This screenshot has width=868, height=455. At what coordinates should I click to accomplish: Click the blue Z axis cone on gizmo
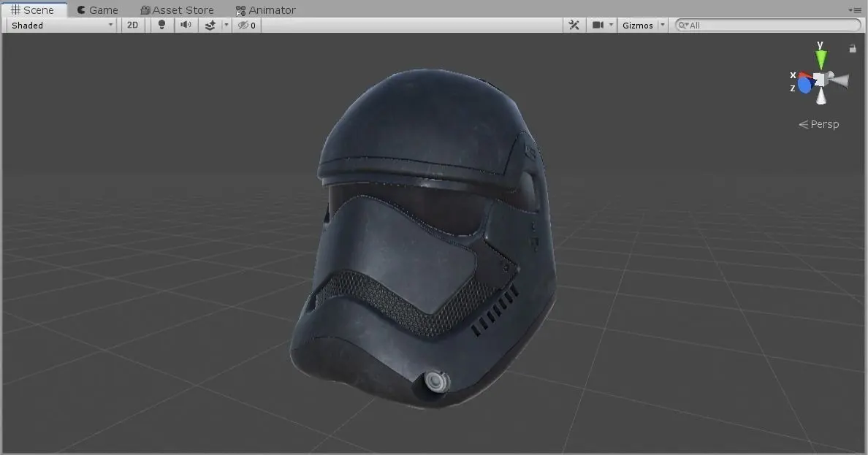click(805, 85)
